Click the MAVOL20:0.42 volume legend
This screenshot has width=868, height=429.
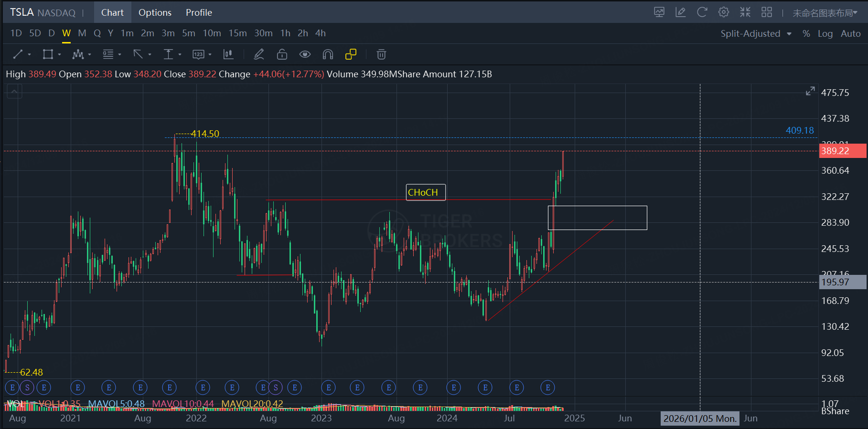point(252,404)
